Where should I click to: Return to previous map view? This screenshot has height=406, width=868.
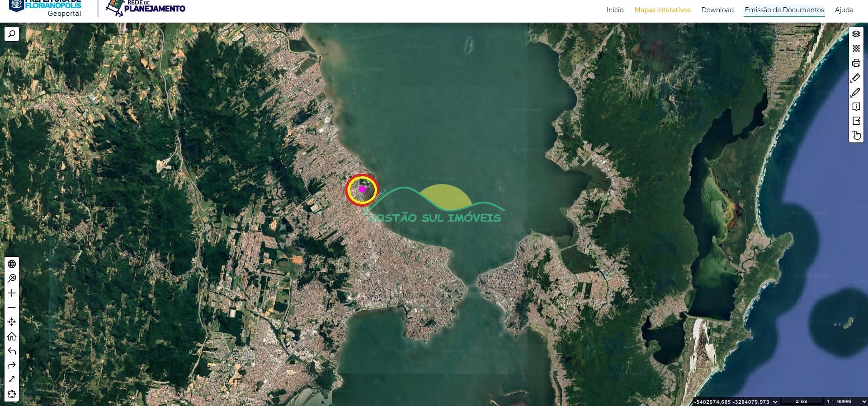tap(12, 351)
